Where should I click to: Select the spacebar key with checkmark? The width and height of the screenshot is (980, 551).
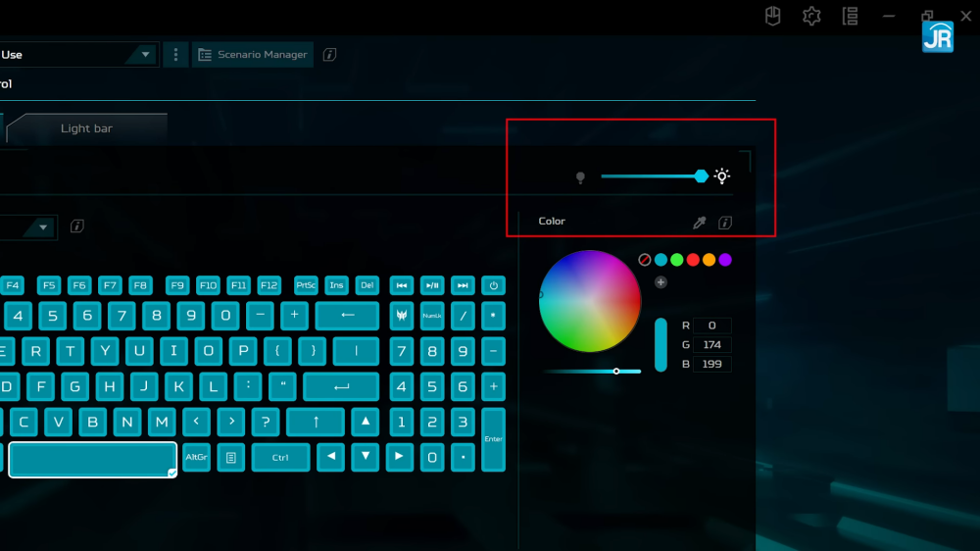pyautogui.click(x=93, y=459)
